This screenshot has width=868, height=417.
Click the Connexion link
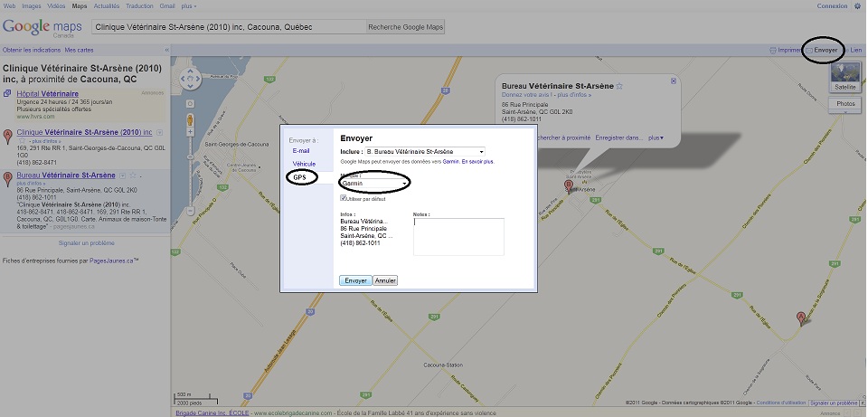tap(832, 6)
